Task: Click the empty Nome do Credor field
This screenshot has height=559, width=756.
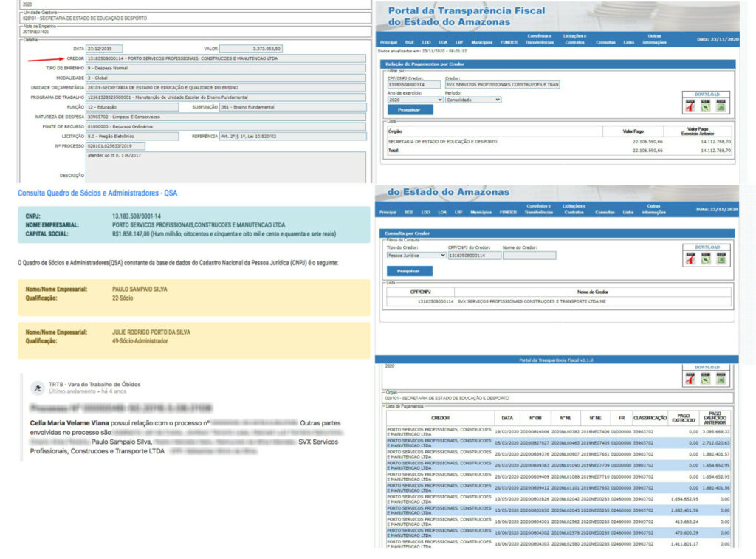Action: [529, 255]
